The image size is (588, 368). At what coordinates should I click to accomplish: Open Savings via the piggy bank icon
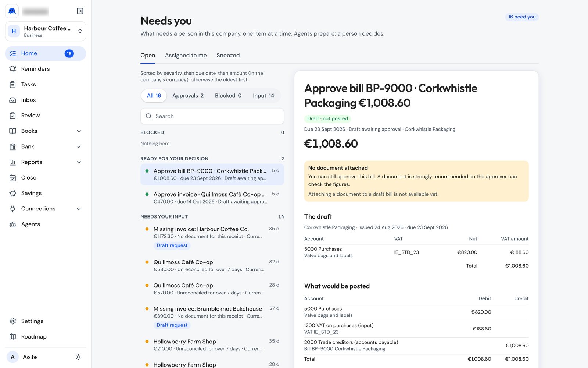click(12, 193)
